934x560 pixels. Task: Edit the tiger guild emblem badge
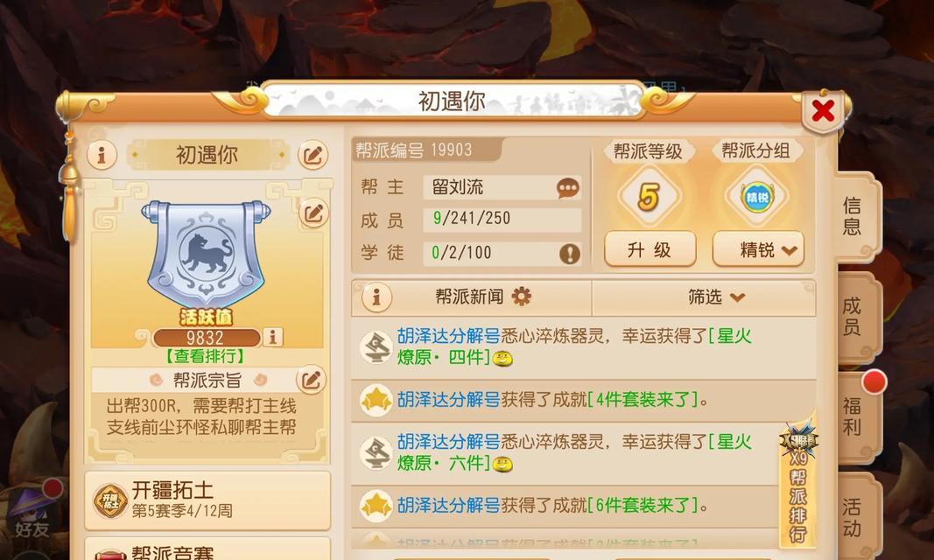coord(313,213)
